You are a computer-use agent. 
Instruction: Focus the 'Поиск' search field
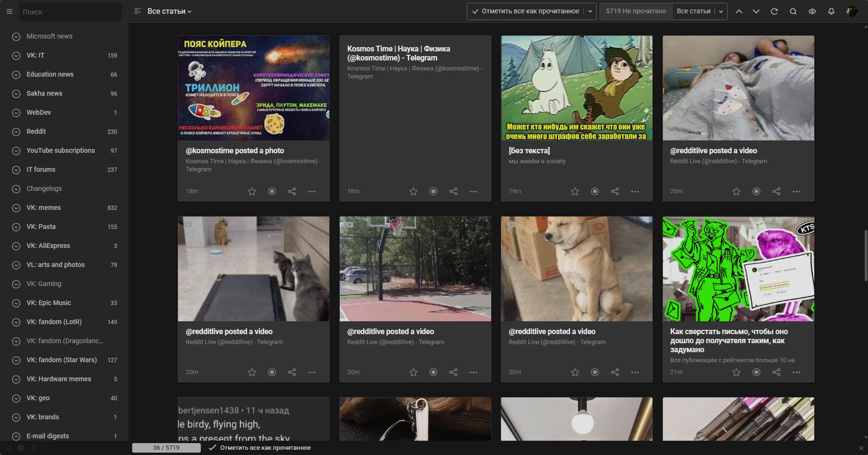tap(70, 12)
